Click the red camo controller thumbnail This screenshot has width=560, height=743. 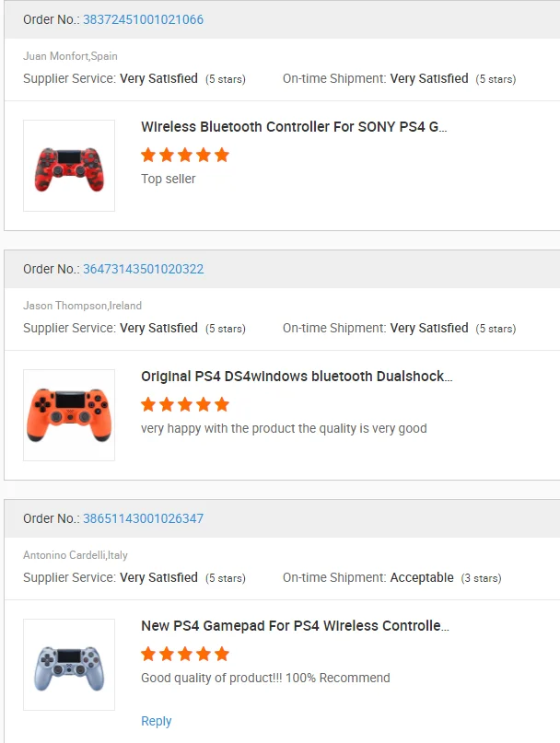point(69,166)
